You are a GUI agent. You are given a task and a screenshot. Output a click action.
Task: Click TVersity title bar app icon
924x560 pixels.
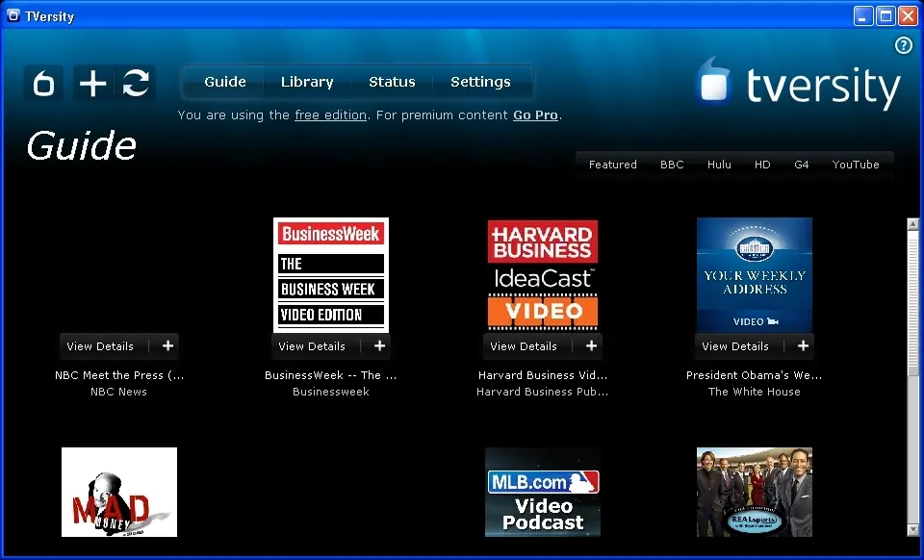point(13,16)
